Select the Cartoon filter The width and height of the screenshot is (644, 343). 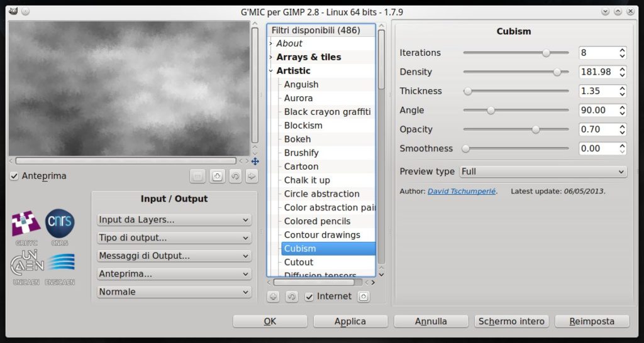301,166
